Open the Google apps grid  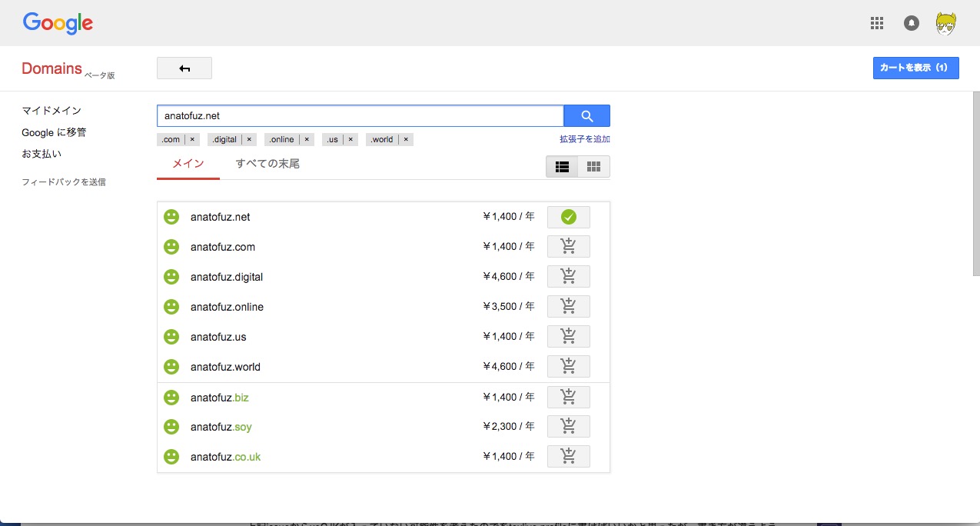(x=877, y=23)
